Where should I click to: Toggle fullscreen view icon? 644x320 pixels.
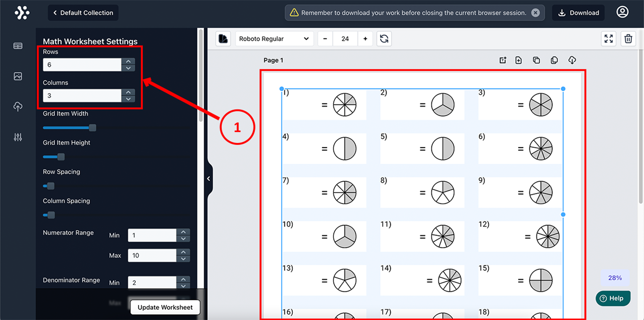[609, 39]
